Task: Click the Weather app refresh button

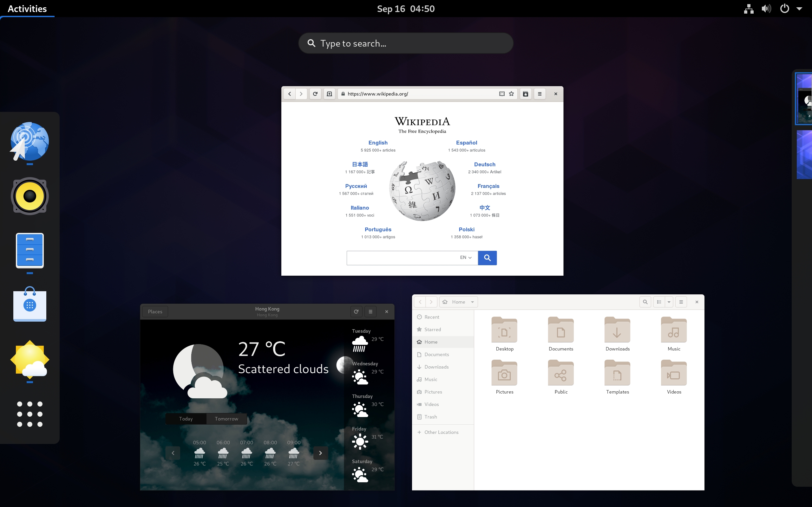Action: [x=356, y=311]
